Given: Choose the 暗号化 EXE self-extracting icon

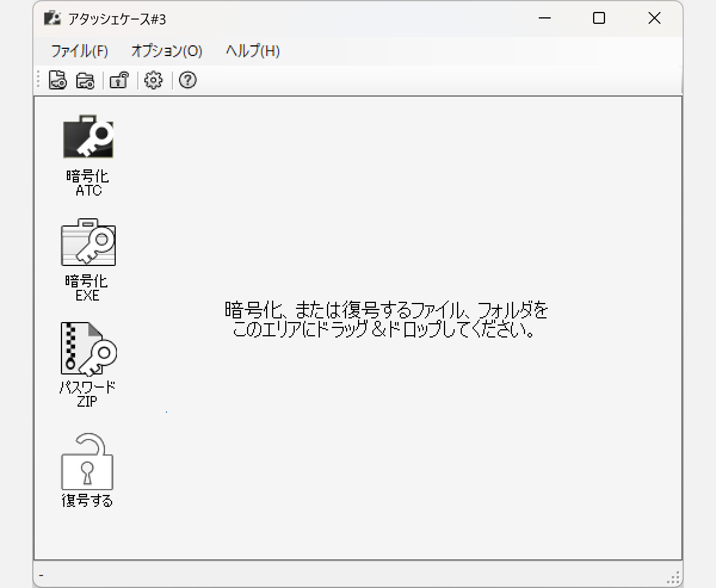Looking at the screenshot, I should (88, 242).
